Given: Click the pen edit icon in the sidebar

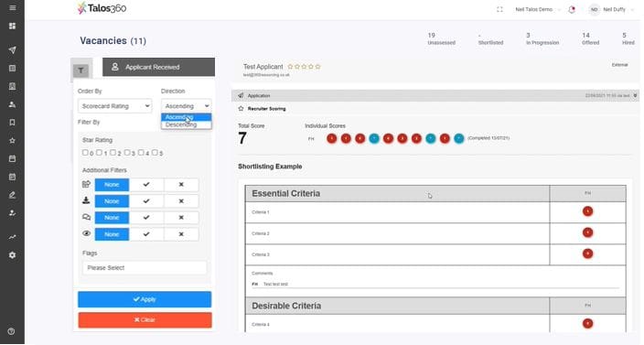Looking at the screenshot, I should tap(12, 195).
